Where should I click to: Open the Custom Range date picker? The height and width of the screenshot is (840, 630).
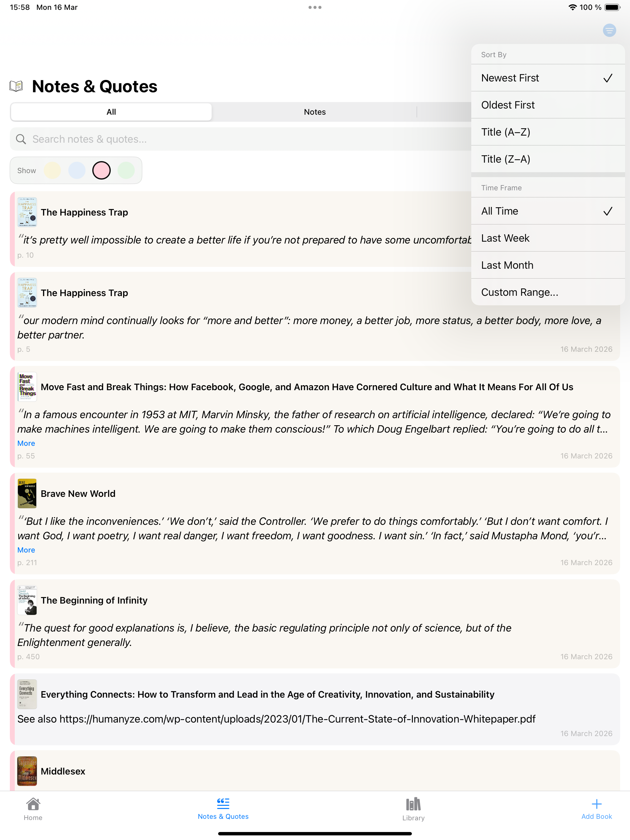click(x=520, y=292)
